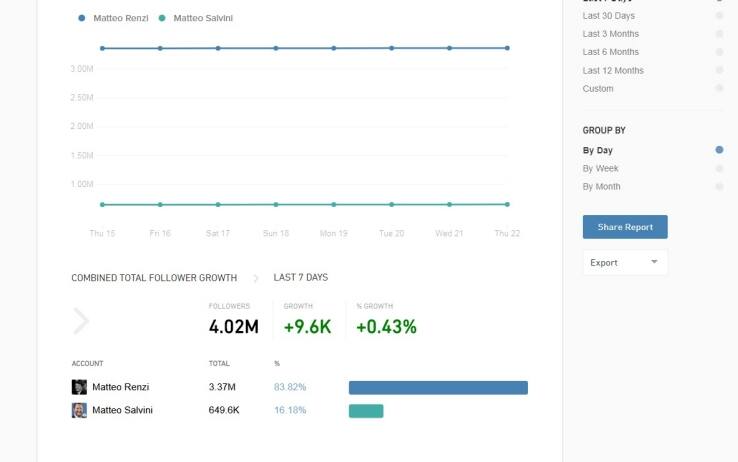The width and height of the screenshot is (738, 462).
Task: Click the 3.00M y-axis label
Action: pos(82,69)
